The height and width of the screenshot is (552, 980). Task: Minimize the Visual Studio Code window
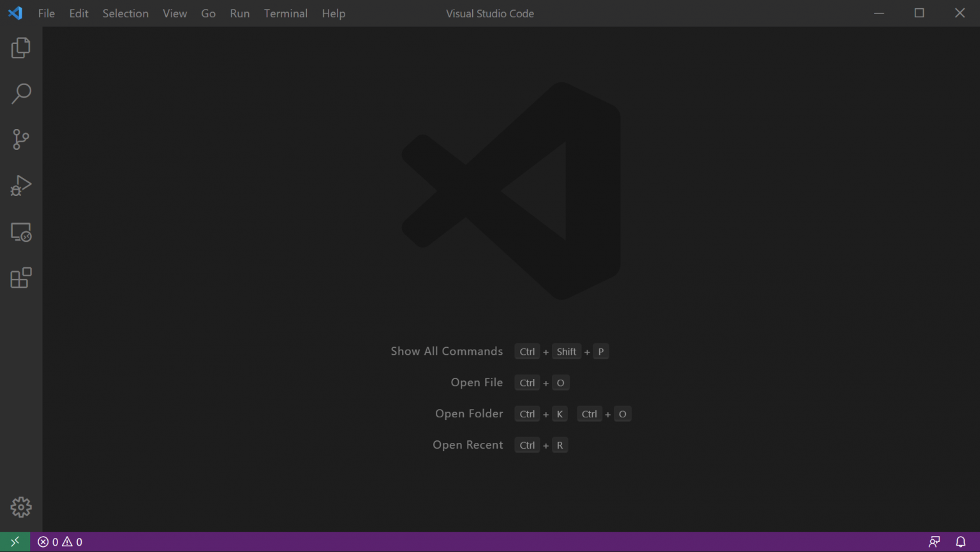click(879, 13)
